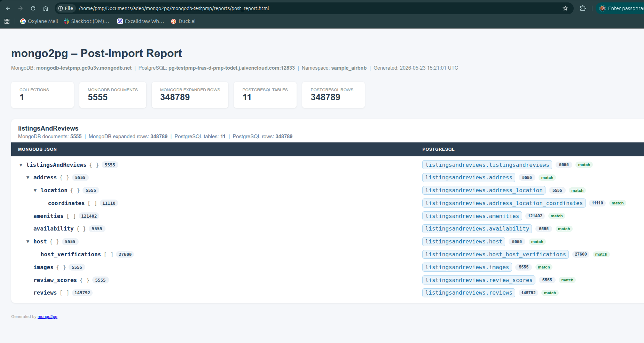
Task: Click the listingsandreviews.reviews table tag
Action: (469, 293)
